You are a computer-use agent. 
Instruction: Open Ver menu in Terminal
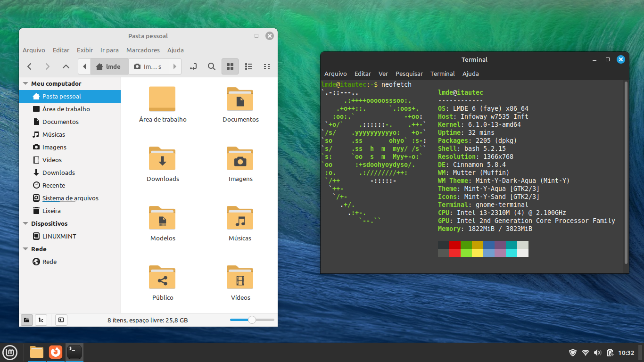click(383, 74)
